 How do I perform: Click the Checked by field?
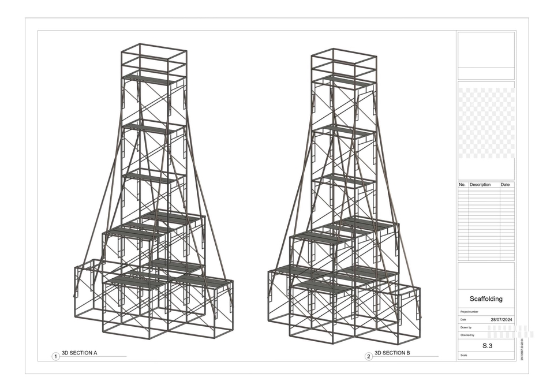(x=485, y=335)
